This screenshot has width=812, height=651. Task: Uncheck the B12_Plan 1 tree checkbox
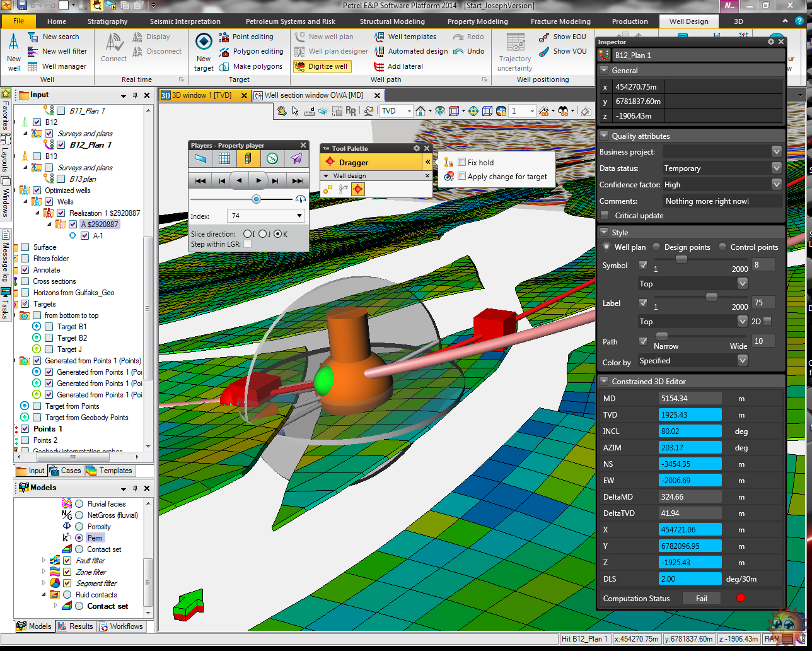(61, 145)
